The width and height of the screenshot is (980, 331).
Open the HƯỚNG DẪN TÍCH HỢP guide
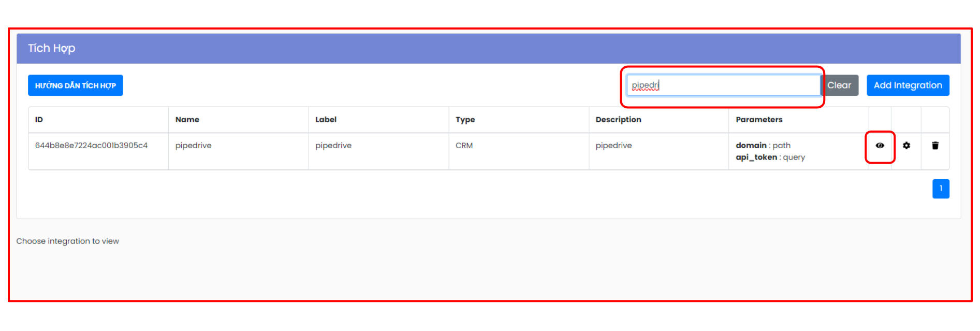coord(76,85)
